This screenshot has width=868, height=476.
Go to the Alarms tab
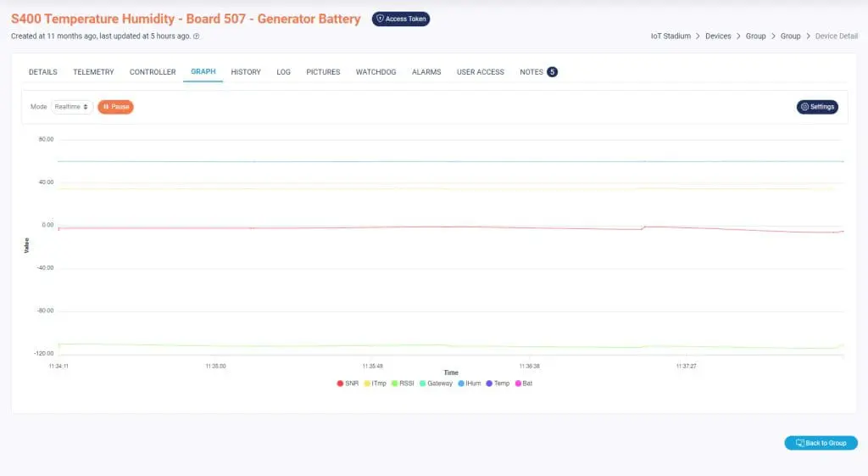point(426,72)
